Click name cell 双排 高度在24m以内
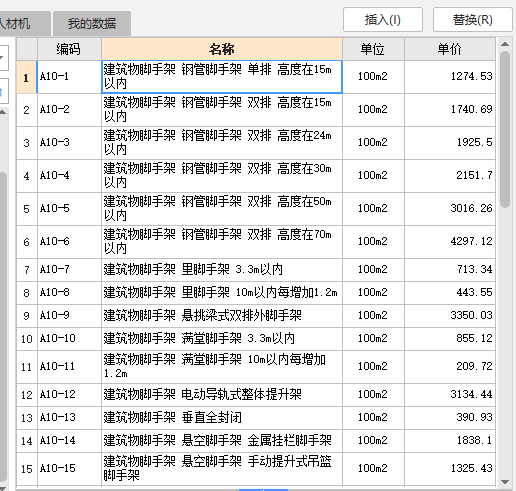The height and width of the screenshot is (491, 516). pos(222,143)
